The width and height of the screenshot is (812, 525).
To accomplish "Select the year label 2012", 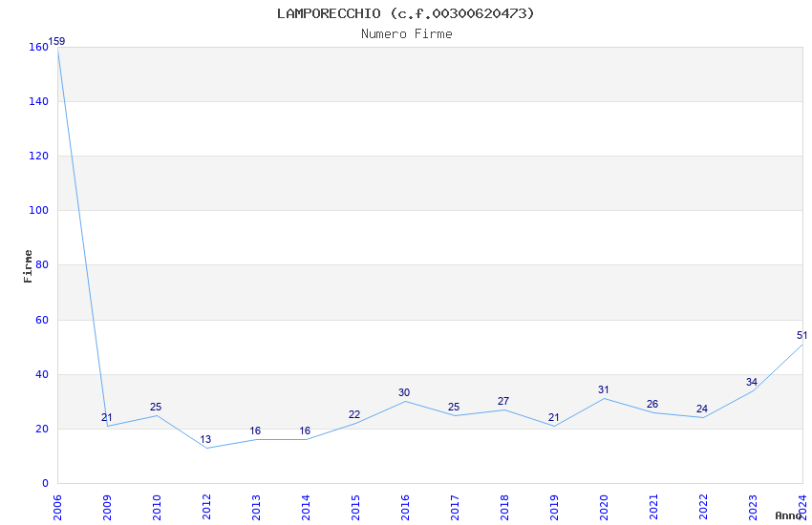I will click(206, 508).
